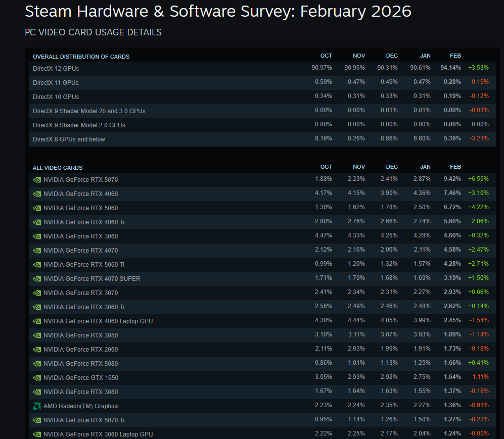This screenshot has width=504, height=439.
Task: Select NVIDIA GeForce RTX 4060 card name
Action: click(81, 194)
